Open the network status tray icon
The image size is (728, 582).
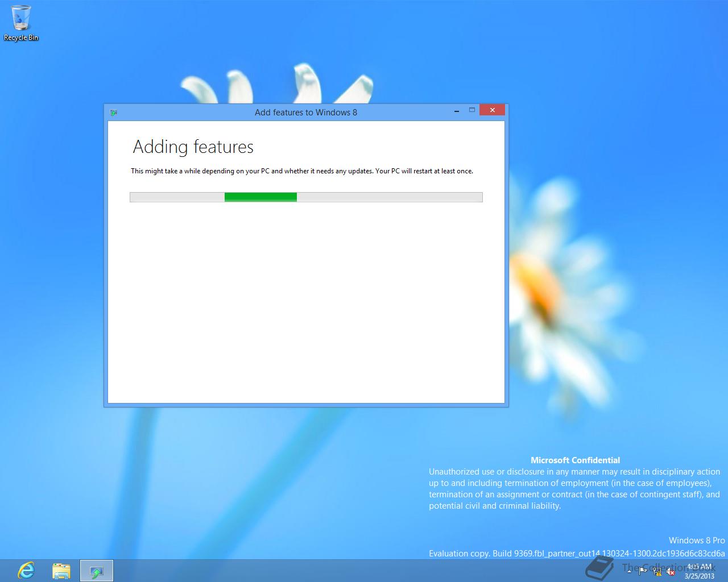click(x=657, y=571)
